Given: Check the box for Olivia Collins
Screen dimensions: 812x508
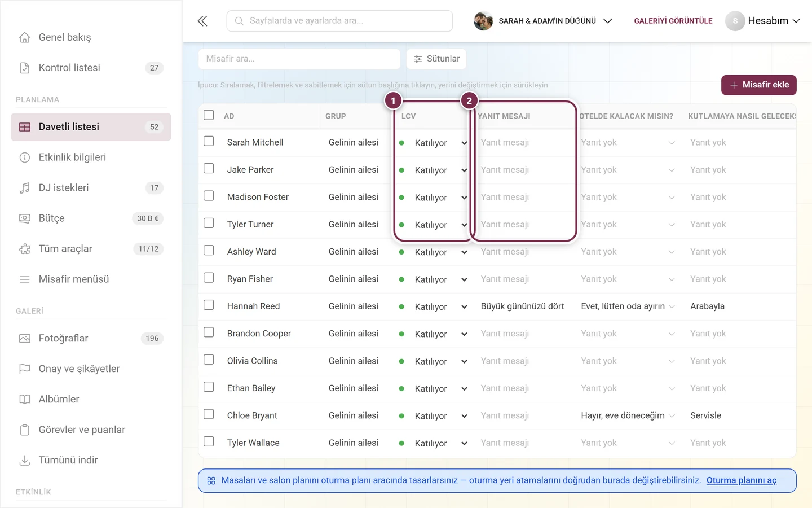Looking at the screenshot, I should point(209,360).
